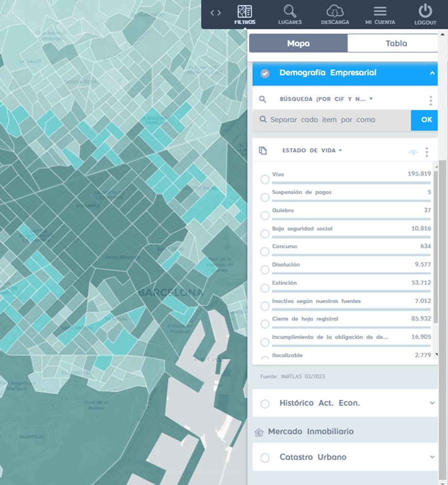The height and width of the screenshot is (485, 448).
Task: Switch to the Tabla tab
Action: coord(396,44)
